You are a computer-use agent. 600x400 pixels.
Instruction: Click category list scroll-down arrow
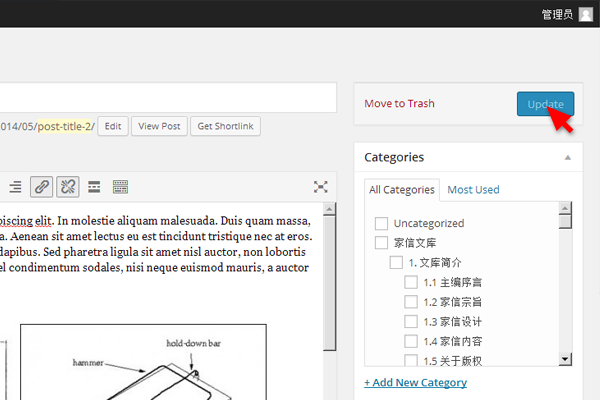(565, 359)
